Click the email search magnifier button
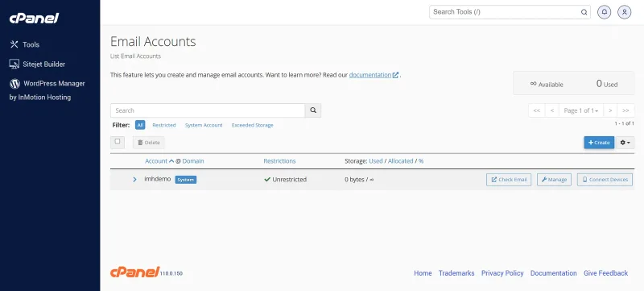The height and width of the screenshot is (291, 644). click(x=313, y=110)
